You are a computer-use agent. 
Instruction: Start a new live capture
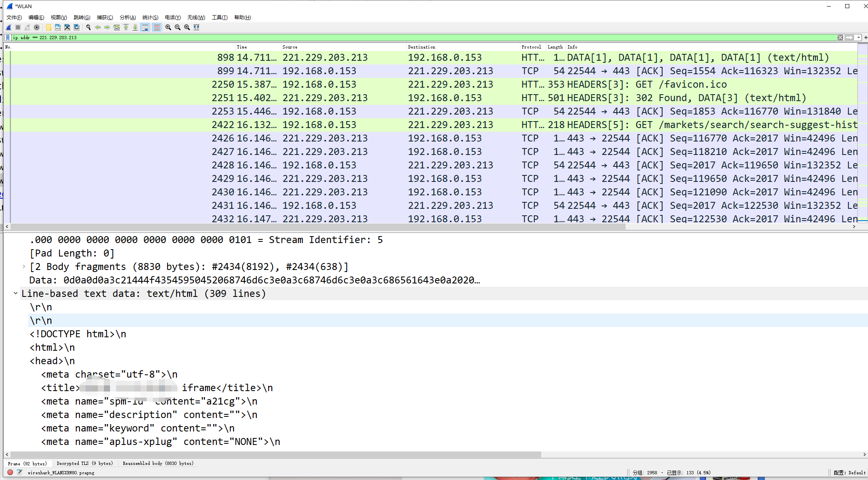tap(9, 27)
